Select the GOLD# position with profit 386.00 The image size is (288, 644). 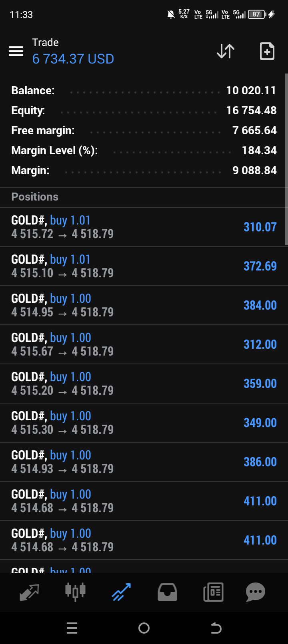(144, 462)
